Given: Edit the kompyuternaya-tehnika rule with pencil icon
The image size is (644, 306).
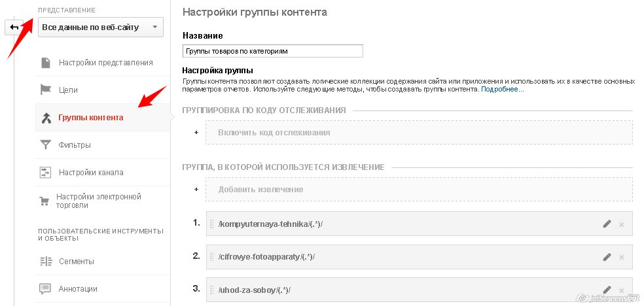Looking at the screenshot, I should [607, 224].
